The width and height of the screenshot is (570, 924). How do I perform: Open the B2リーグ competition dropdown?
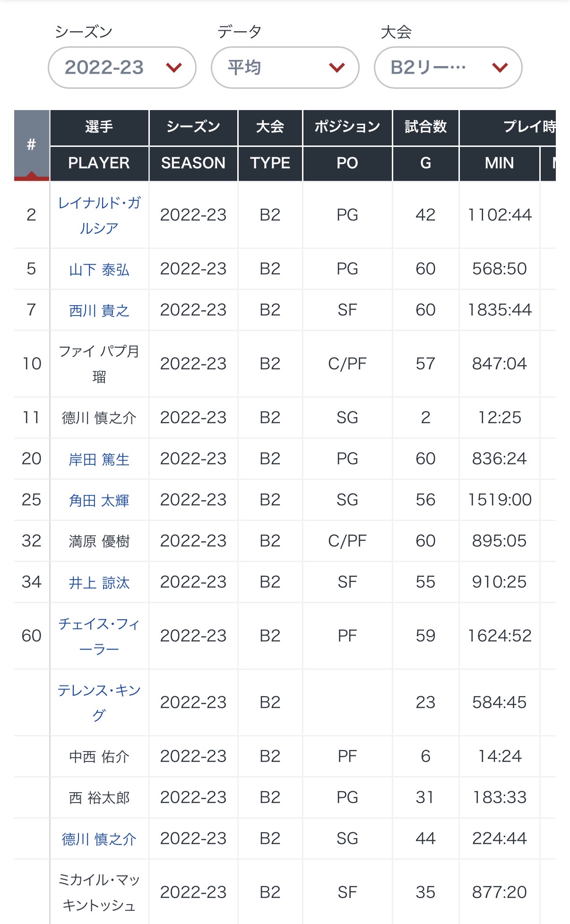click(x=448, y=68)
